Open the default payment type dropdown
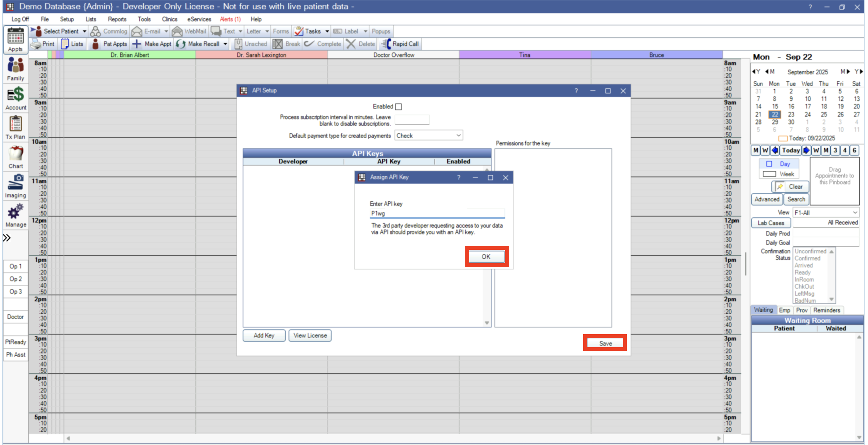This screenshot has width=868, height=445. click(458, 135)
